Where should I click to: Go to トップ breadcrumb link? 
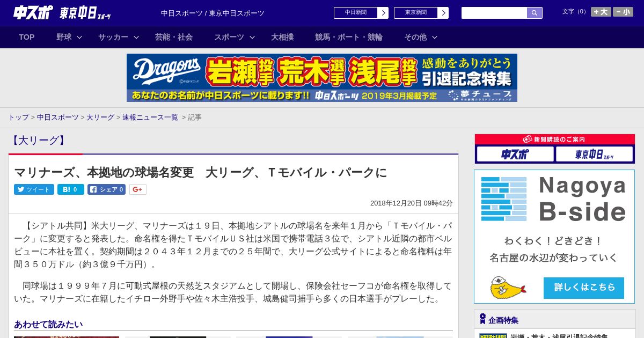[18, 117]
